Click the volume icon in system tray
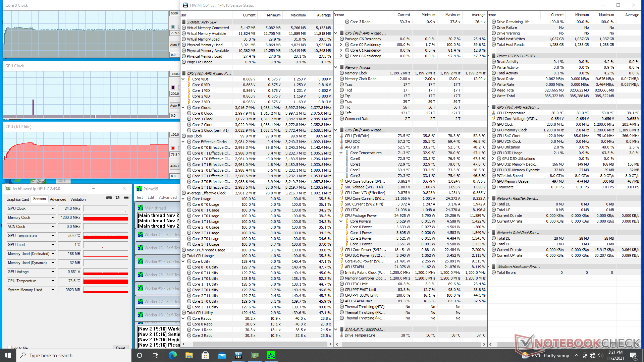644x362 pixels. point(601,355)
